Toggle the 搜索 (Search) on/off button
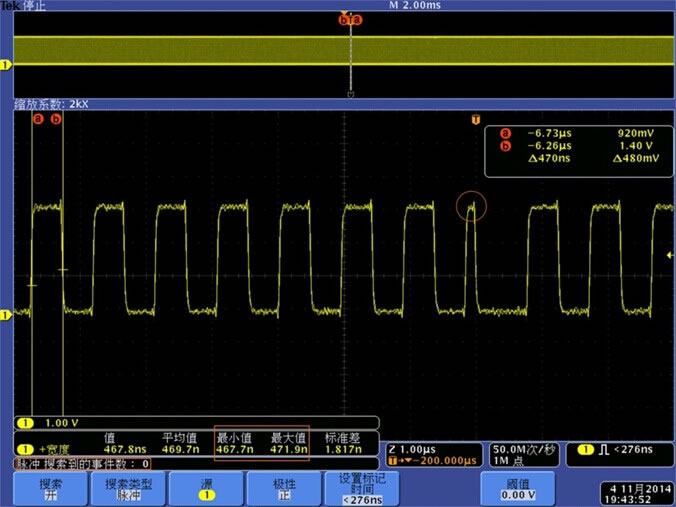The height and width of the screenshot is (507, 676). point(51,488)
